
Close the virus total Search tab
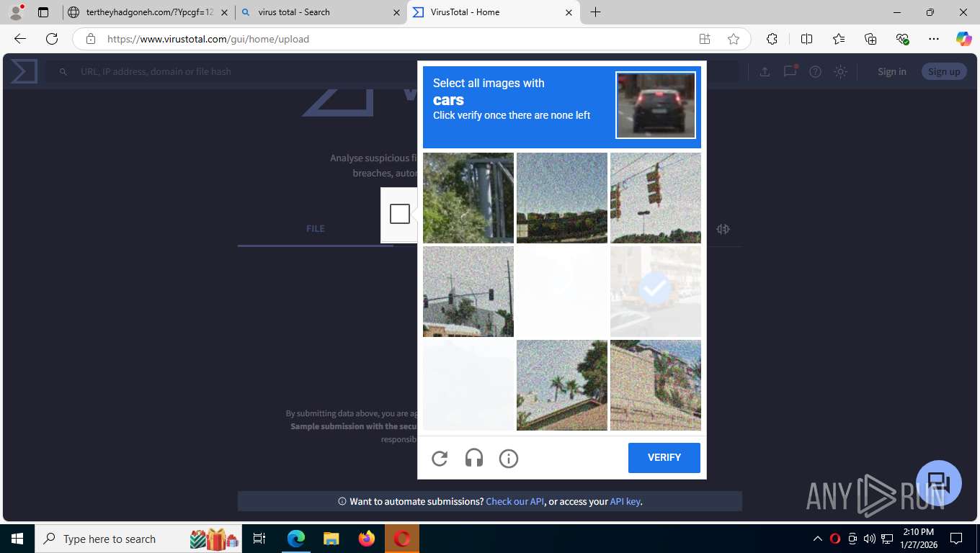coord(396,12)
